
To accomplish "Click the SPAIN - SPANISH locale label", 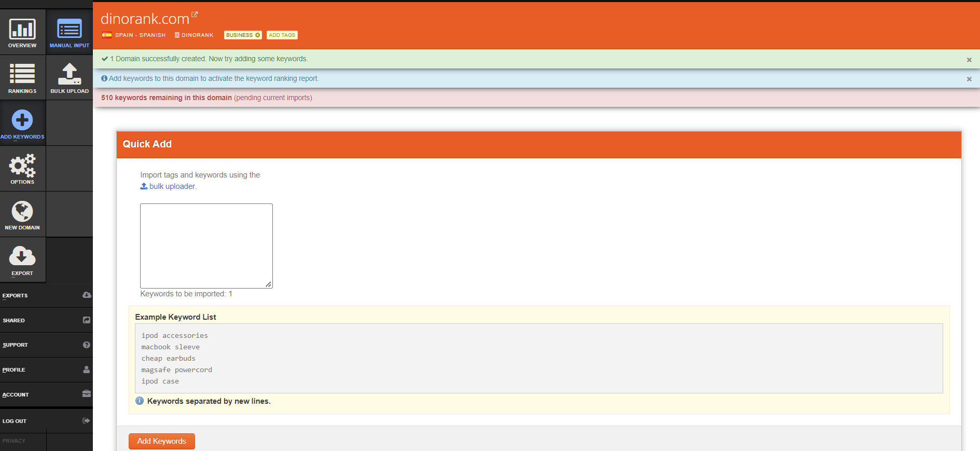I will (x=140, y=35).
